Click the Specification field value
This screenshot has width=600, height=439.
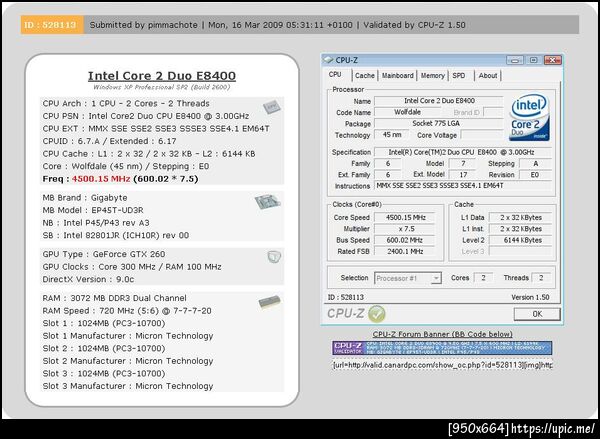[463, 152]
